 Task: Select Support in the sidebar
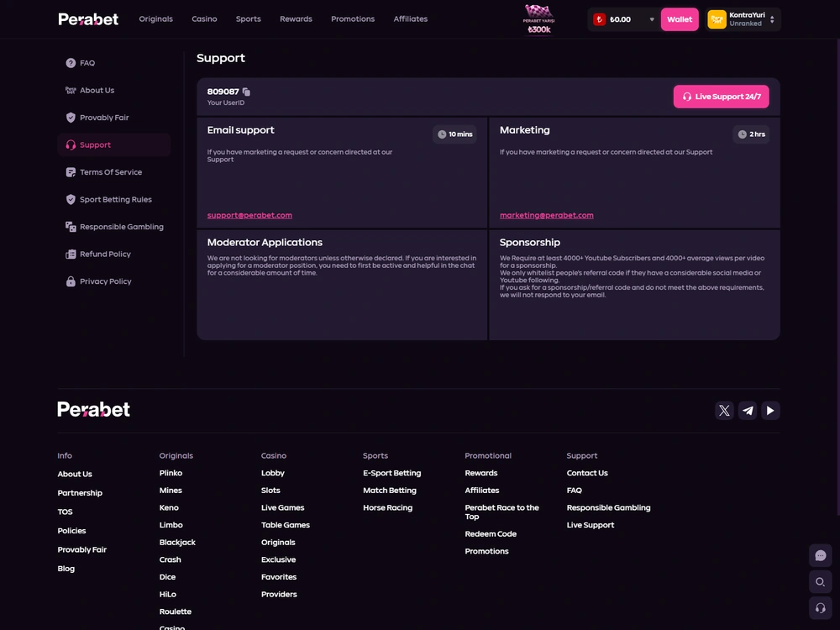coord(114,144)
